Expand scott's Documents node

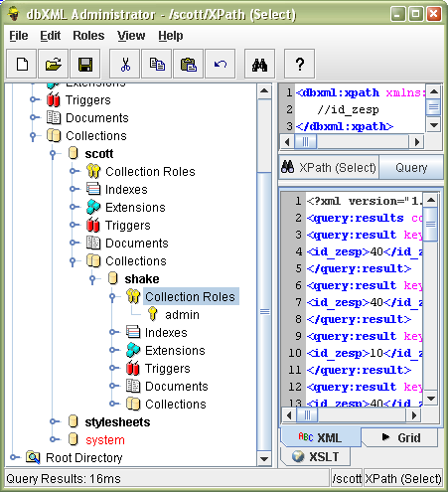(x=74, y=243)
